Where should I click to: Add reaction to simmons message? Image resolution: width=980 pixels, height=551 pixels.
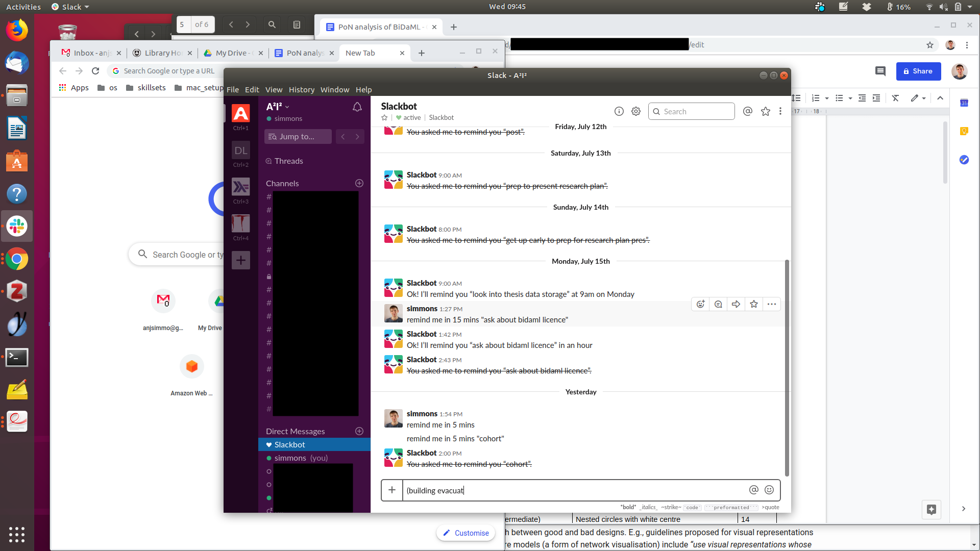700,304
